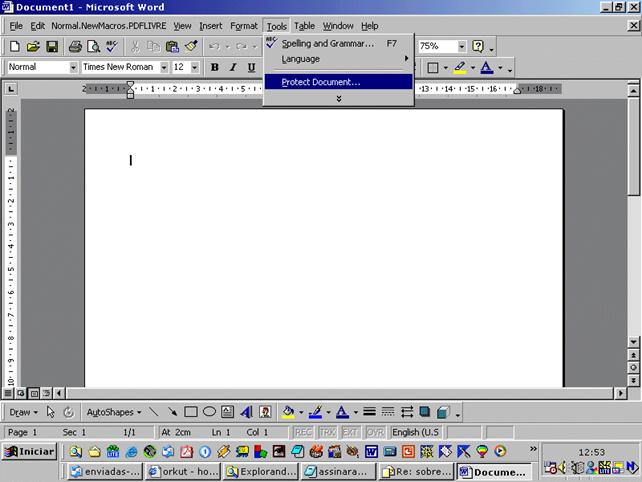This screenshot has width=642, height=482.
Task: Toggle Bold formatting
Action: [215, 67]
